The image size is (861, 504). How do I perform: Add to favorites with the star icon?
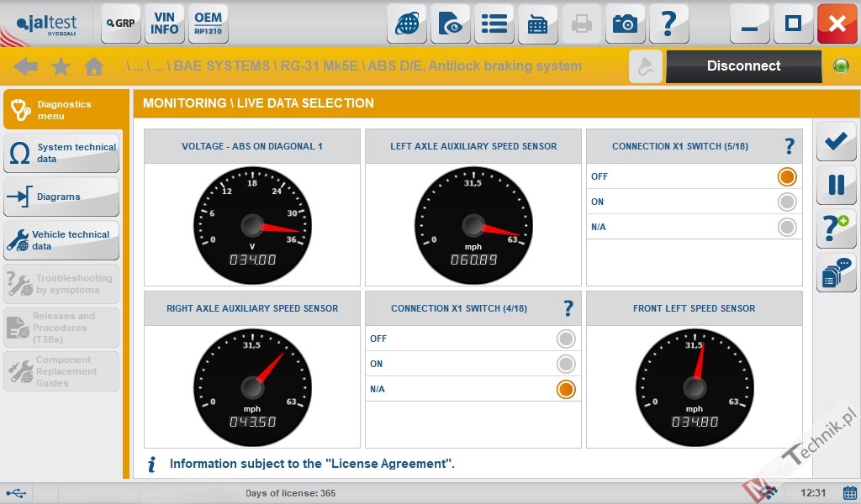pyautogui.click(x=61, y=67)
